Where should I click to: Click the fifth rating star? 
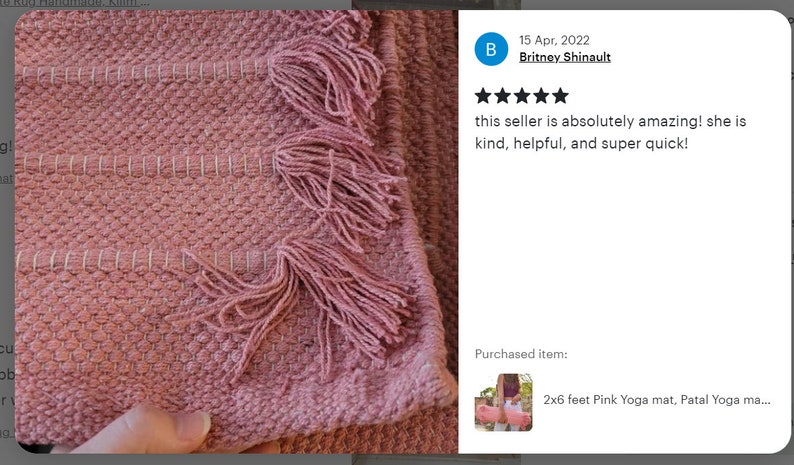[x=560, y=95]
